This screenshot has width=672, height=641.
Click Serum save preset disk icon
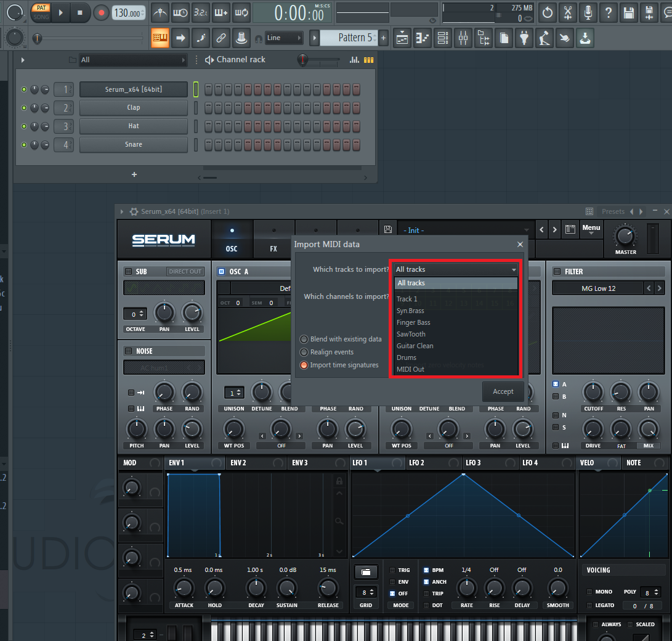coord(388,229)
